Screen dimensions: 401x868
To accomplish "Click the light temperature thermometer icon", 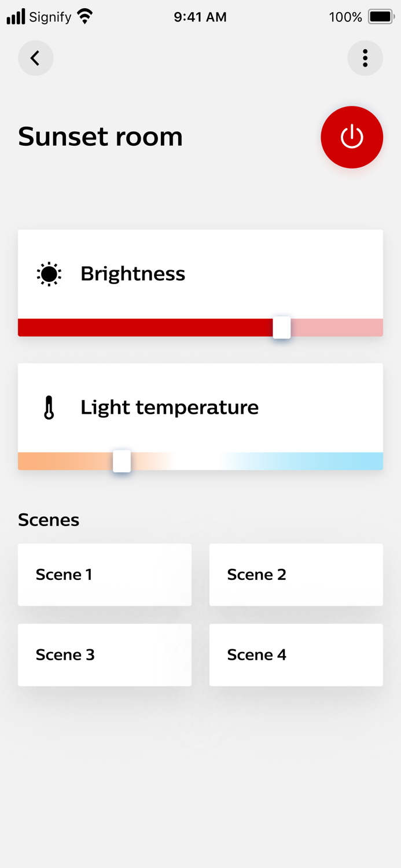I will tap(49, 407).
